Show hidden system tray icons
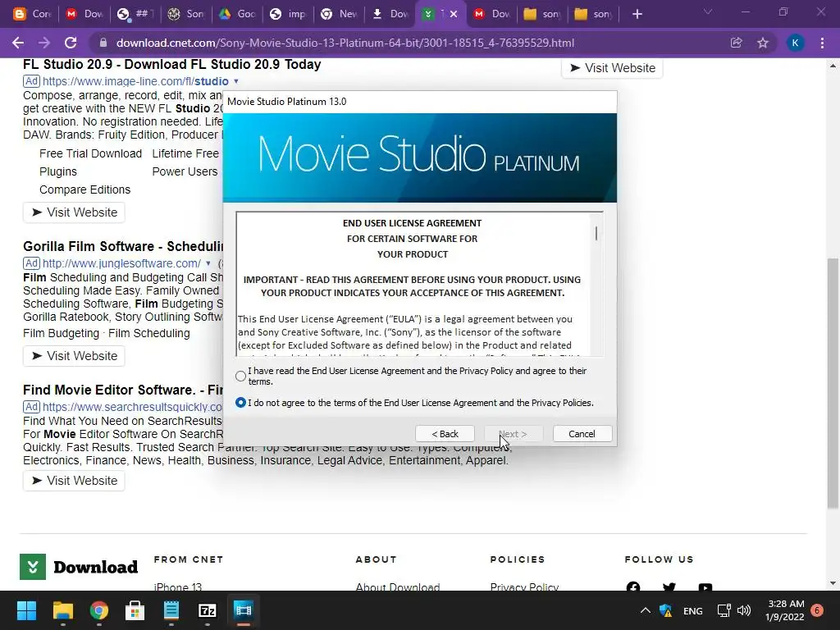Viewport: 840px width, 630px height. click(646, 610)
